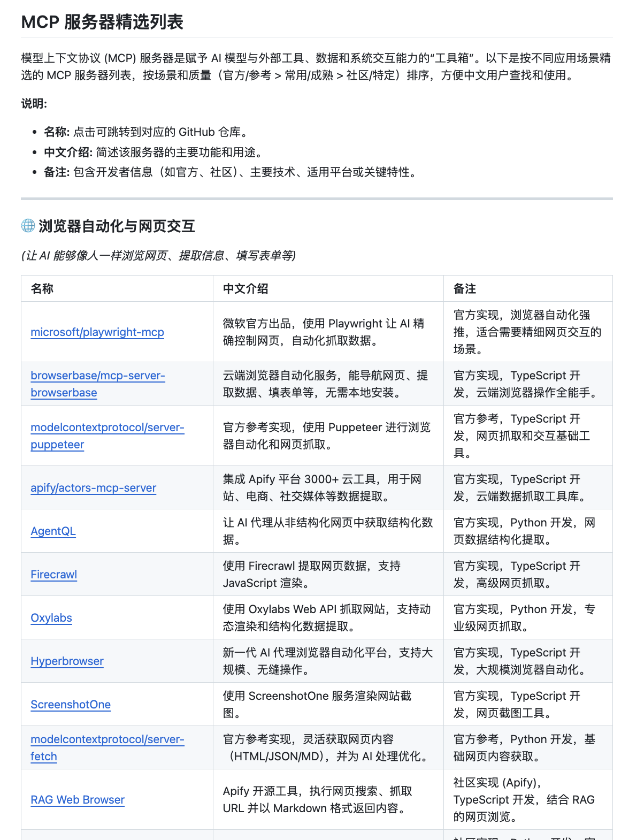The width and height of the screenshot is (629, 840).
Task: Click the description 让 AI 代理从非结构化网页
Action: (x=328, y=531)
